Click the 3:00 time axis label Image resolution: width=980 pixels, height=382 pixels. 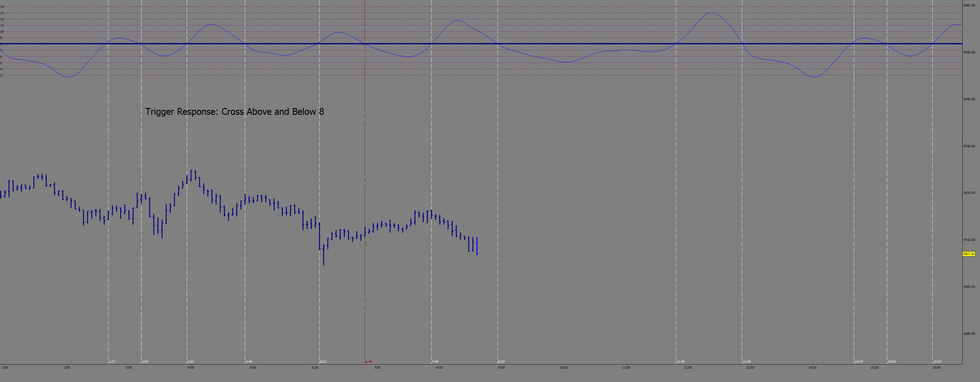129,368
